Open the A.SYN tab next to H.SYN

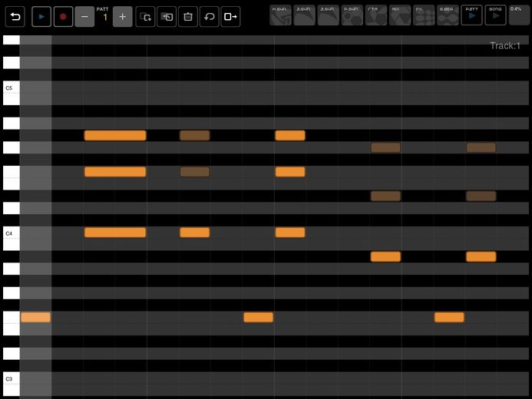[x=304, y=15]
